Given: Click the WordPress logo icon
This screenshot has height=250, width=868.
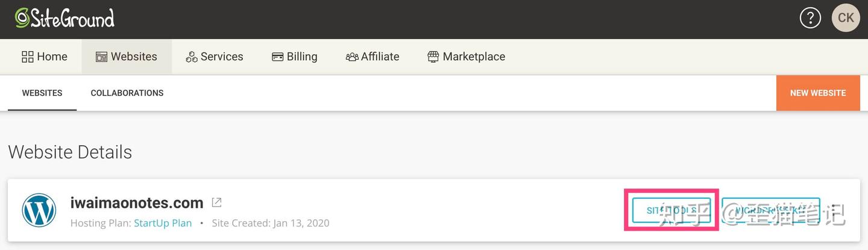Looking at the screenshot, I should (x=39, y=210).
